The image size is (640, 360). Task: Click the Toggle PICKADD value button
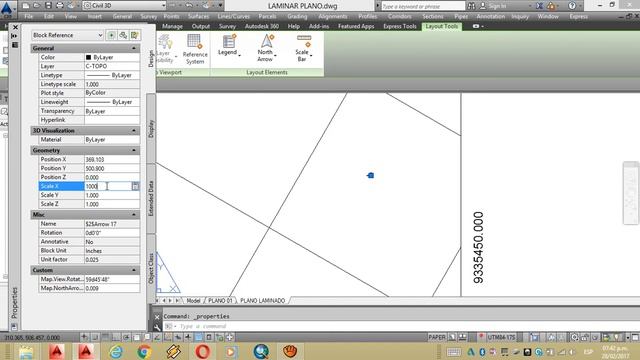111,36
